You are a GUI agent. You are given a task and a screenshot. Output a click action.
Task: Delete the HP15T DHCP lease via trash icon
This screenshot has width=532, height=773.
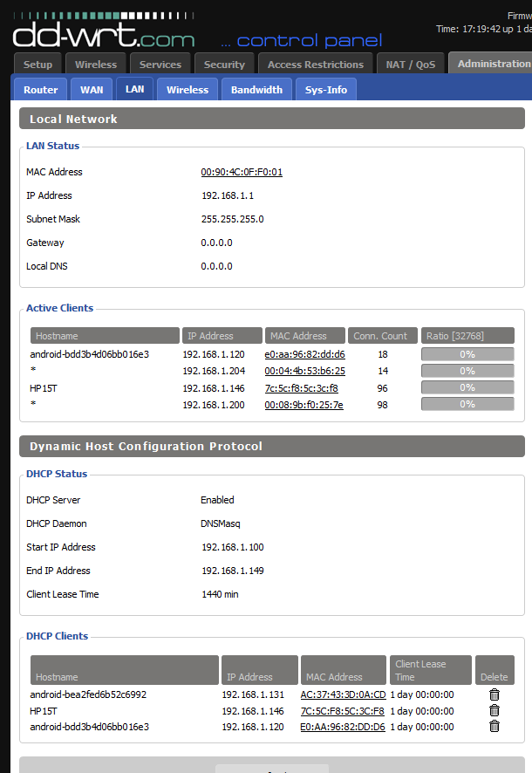pos(494,710)
